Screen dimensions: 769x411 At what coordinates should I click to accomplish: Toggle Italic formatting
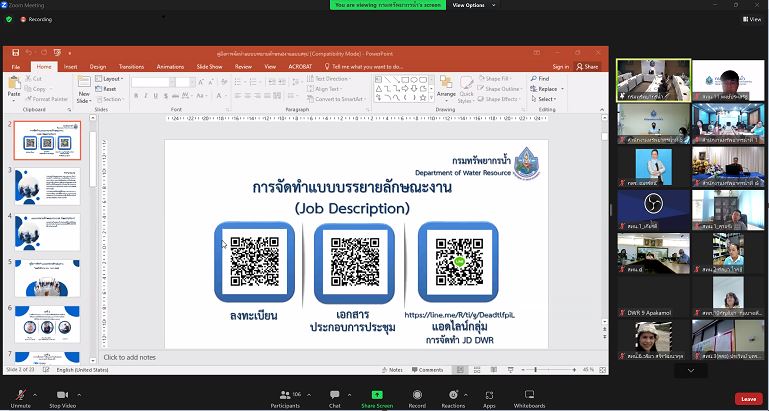(x=146, y=96)
